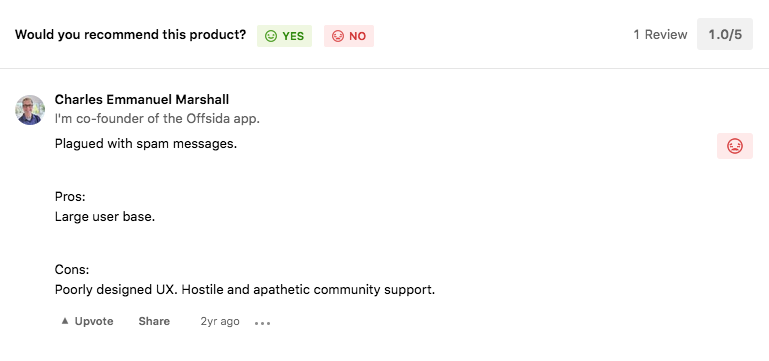Click the red sad-face badge on the review
The height and width of the screenshot is (361, 769).
(735, 146)
